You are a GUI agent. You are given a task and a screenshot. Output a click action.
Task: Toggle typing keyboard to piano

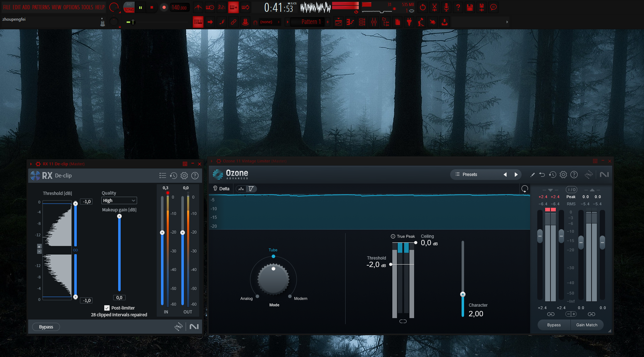pyautogui.click(x=198, y=22)
